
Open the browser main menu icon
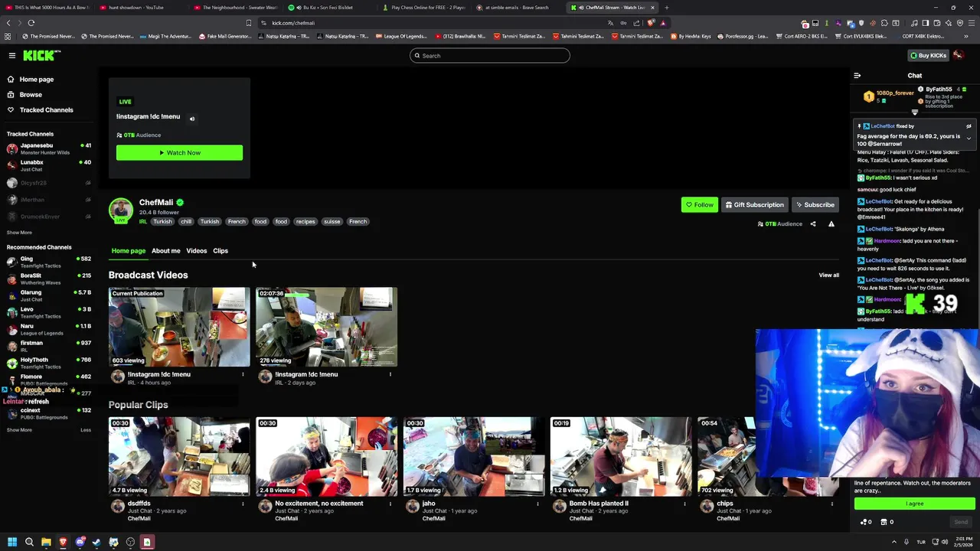(x=972, y=23)
